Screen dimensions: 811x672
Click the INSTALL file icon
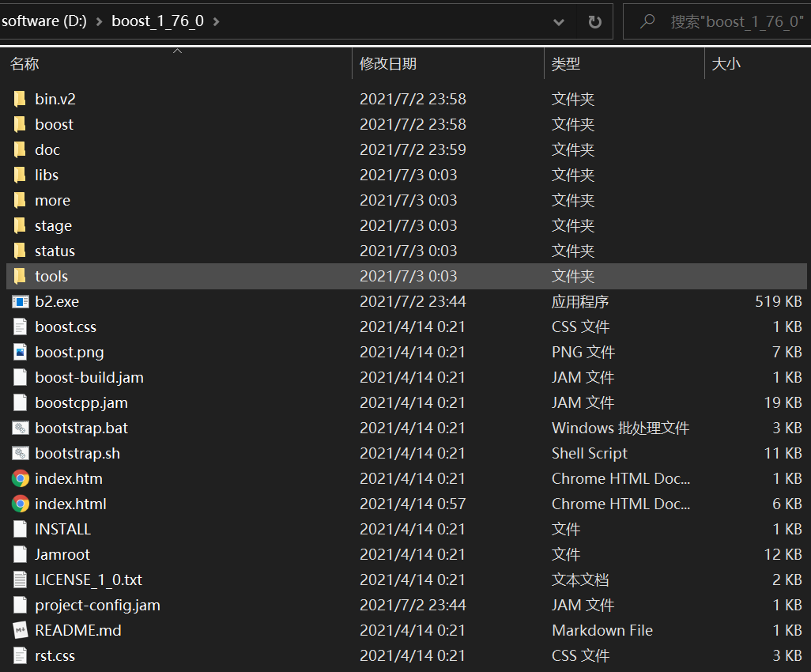21,529
